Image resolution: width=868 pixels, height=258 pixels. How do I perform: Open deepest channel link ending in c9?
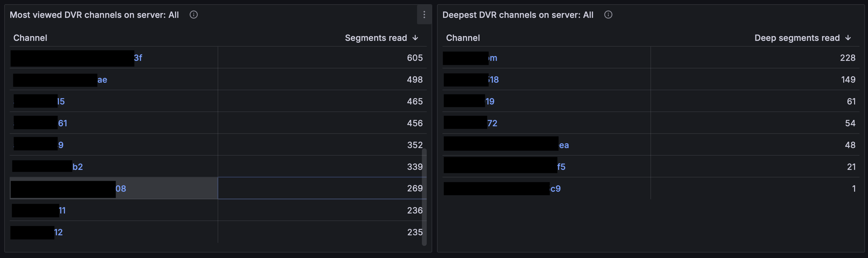[x=555, y=189]
